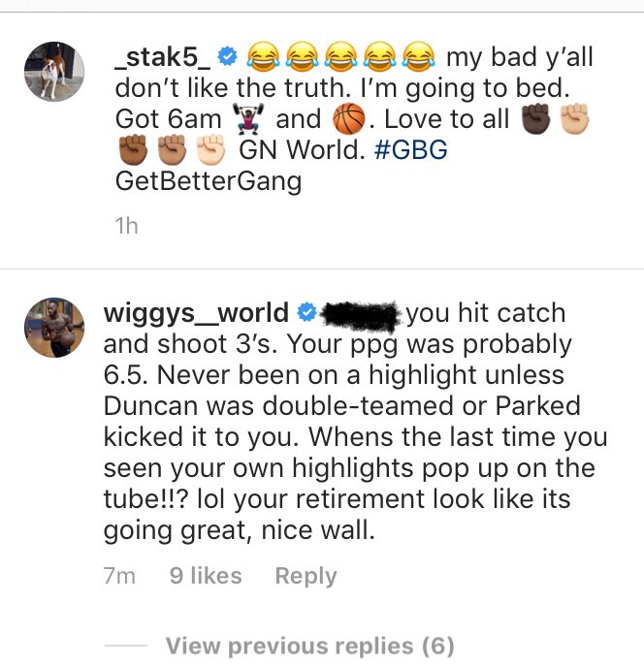Expand View previous replies (6)
This screenshot has width=644, height=666.
tap(309, 646)
